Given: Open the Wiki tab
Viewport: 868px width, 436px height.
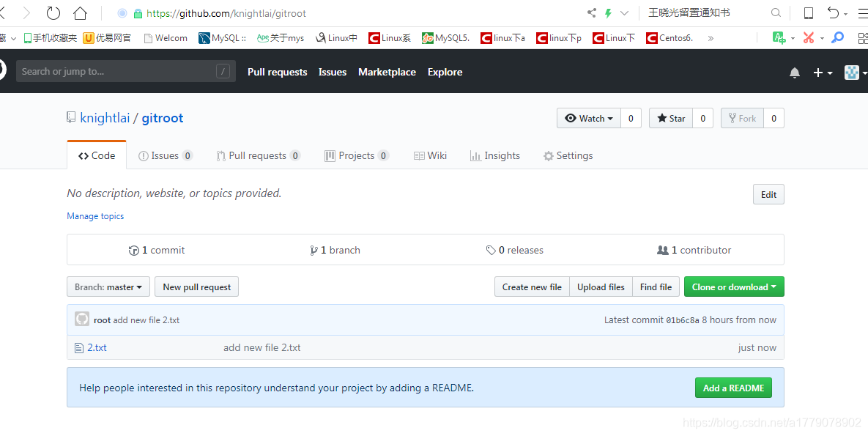Looking at the screenshot, I should 430,155.
